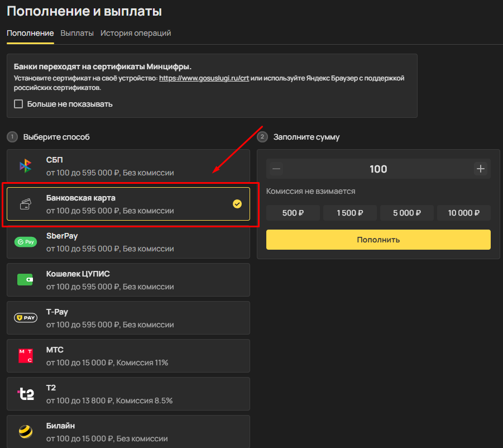The image size is (503, 448).
Task: Click the T2 operator logo
Action: pyautogui.click(x=26, y=394)
